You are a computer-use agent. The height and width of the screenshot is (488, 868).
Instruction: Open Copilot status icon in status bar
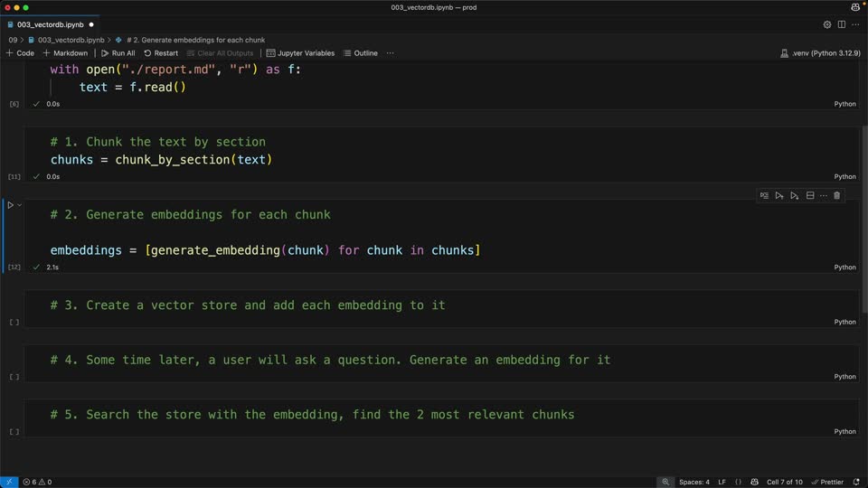coord(754,482)
